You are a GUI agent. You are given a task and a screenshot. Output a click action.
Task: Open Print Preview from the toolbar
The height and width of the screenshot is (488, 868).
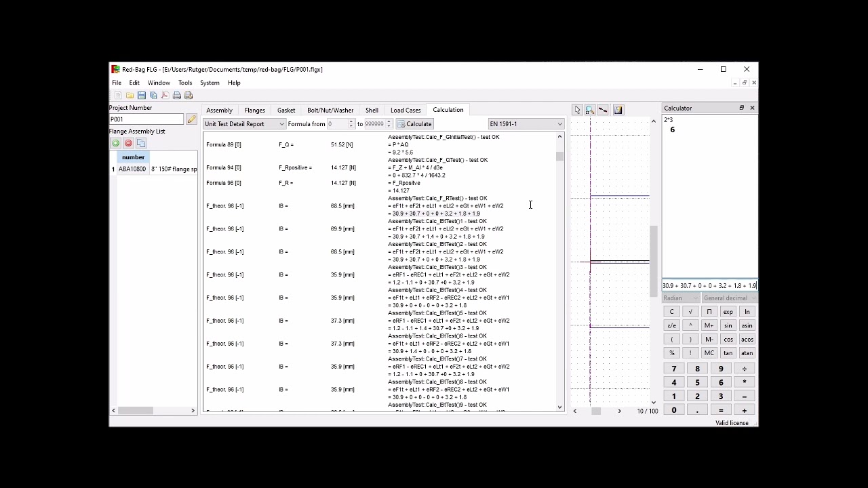[x=189, y=96]
